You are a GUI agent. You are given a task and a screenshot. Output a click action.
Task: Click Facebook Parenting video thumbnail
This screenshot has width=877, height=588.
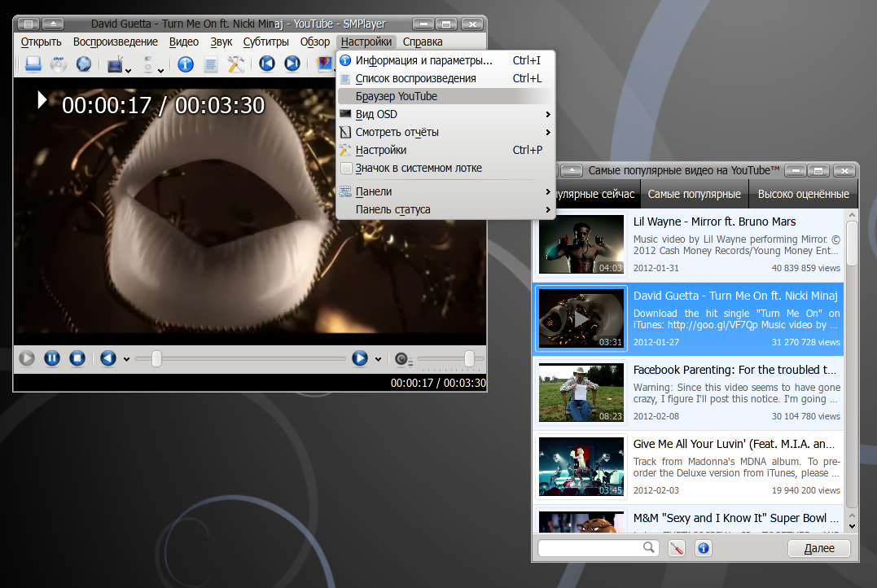(x=581, y=393)
